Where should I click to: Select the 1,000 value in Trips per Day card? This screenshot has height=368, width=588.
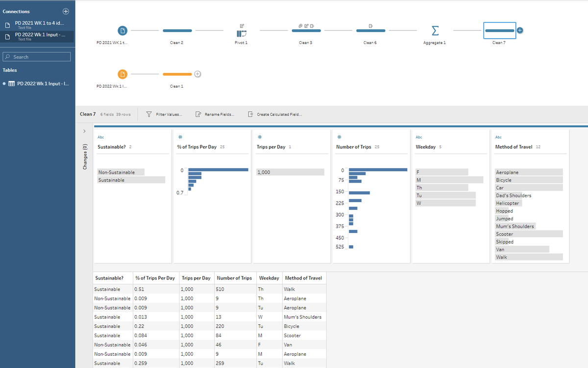pyautogui.click(x=290, y=172)
